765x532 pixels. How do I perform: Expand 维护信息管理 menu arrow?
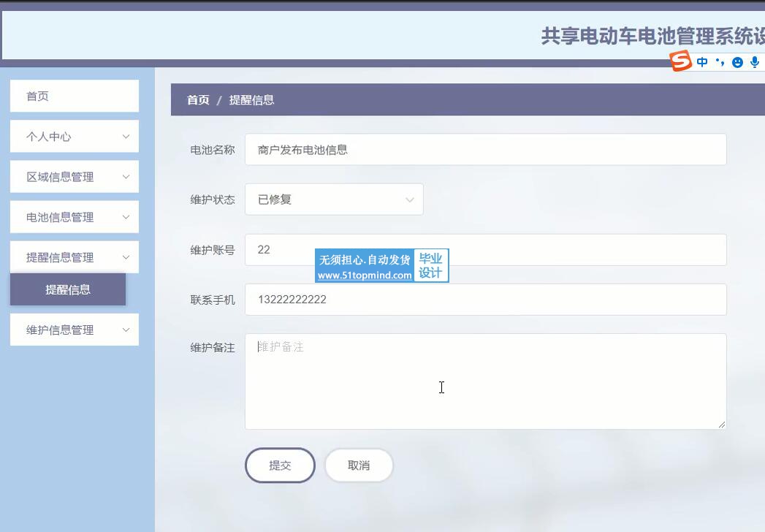pyautogui.click(x=126, y=330)
